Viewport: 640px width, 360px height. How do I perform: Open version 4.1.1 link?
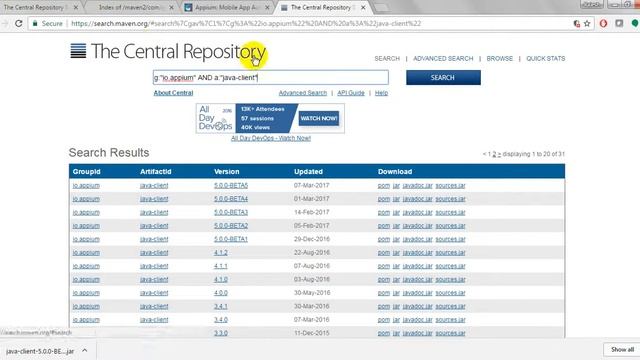click(220, 266)
